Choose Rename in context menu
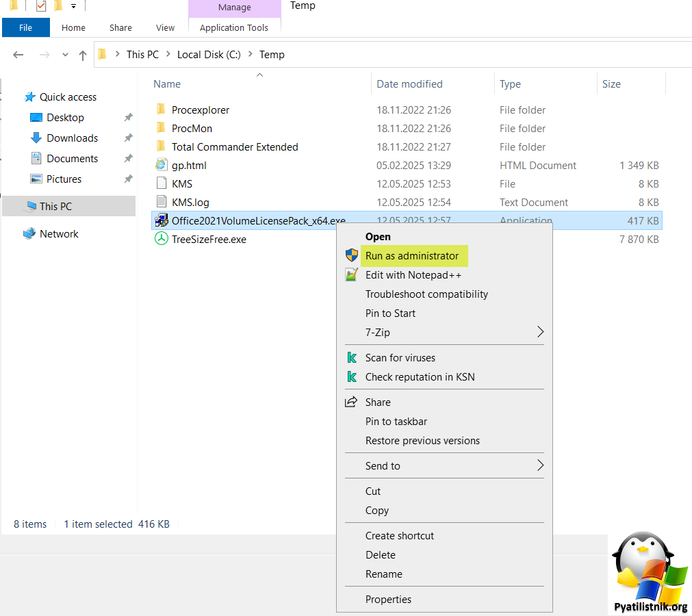Image resolution: width=692 pixels, height=616 pixels. tap(444, 574)
